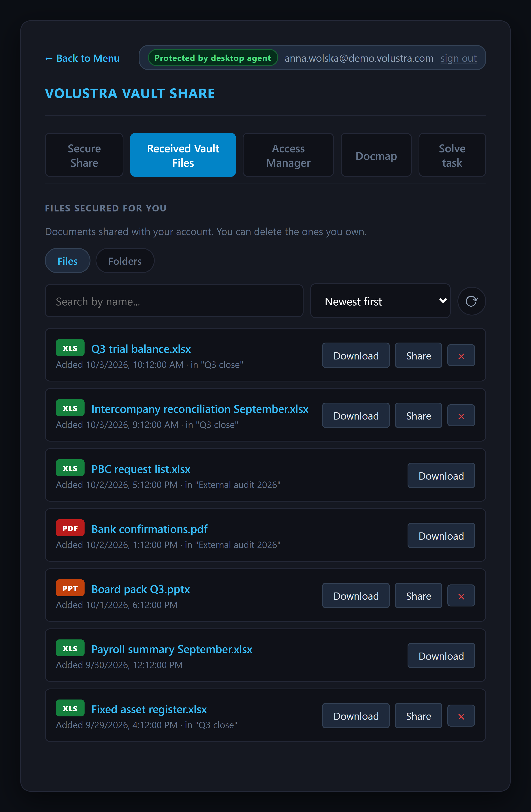Share Intercompany reconciliation September.xlsx
Screen dimensions: 531x812
pyautogui.click(x=419, y=416)
